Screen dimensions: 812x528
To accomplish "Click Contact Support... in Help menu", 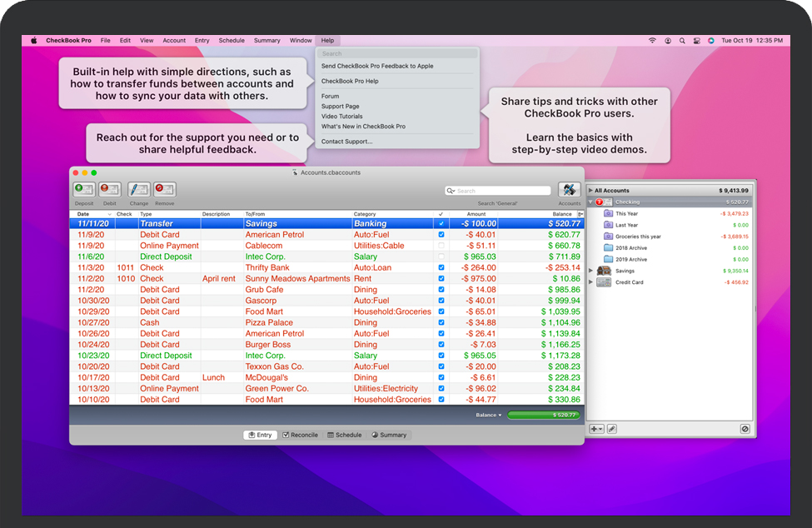I will coord(346,142).
